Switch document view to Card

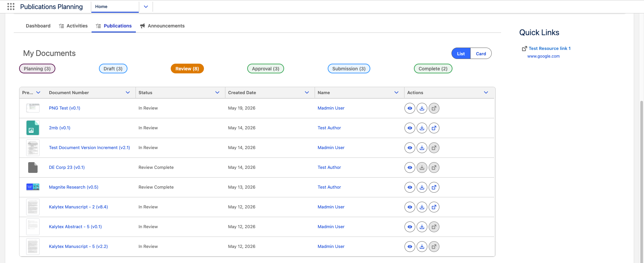(x=481, y=54)
